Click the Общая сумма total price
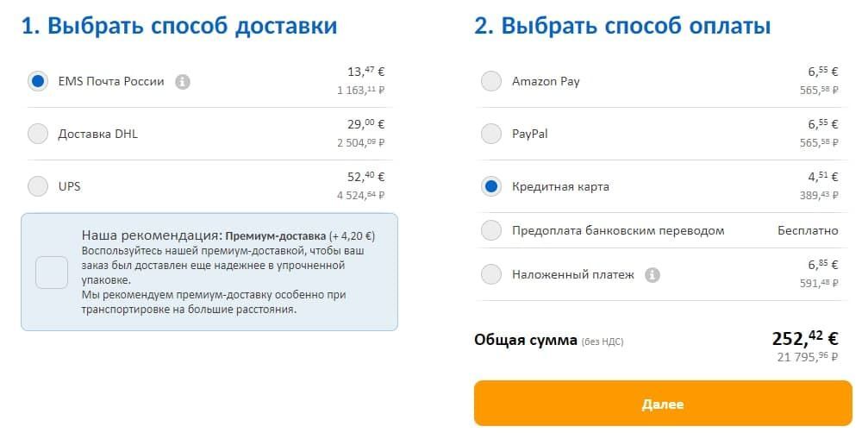Viewport: 868px width, 445px height. (x=804, y=339)
